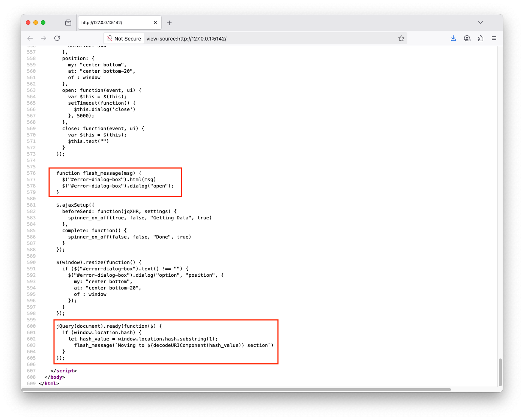Click the flash_message(`Moving to ...` call line
Viewport: 524px width, 420px height.
coord(174,345)
